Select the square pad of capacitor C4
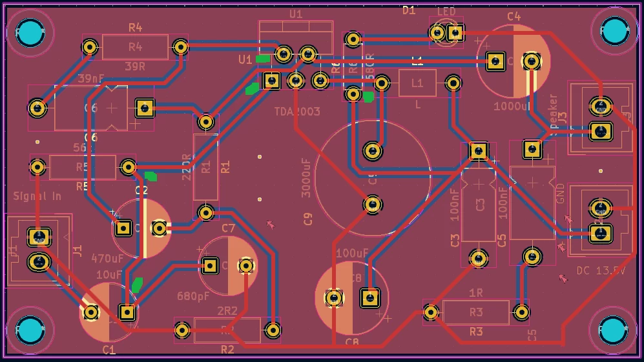This screenshot has width=644, height=362. [495, 61]
